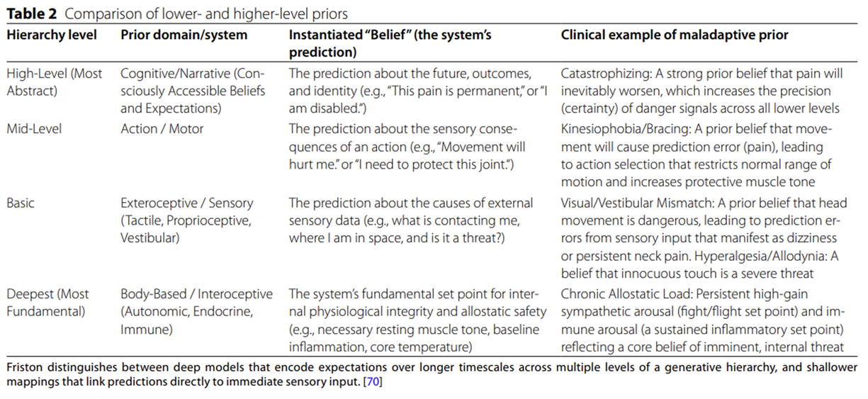Click the 'High-Level (Most Abstract)' row cell
This screenshot has width=868, height=399.
55,82
